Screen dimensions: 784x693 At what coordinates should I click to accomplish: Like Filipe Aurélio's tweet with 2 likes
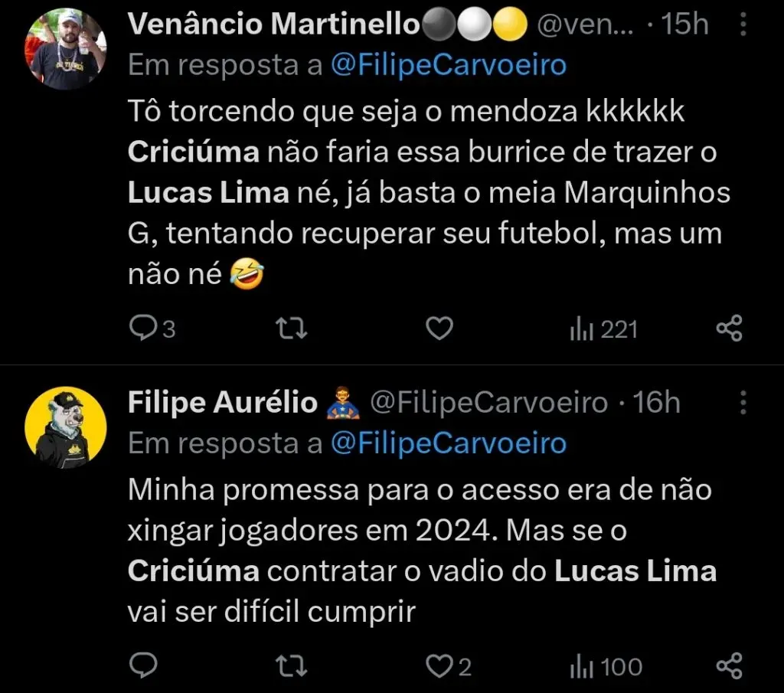click(439, 666)
